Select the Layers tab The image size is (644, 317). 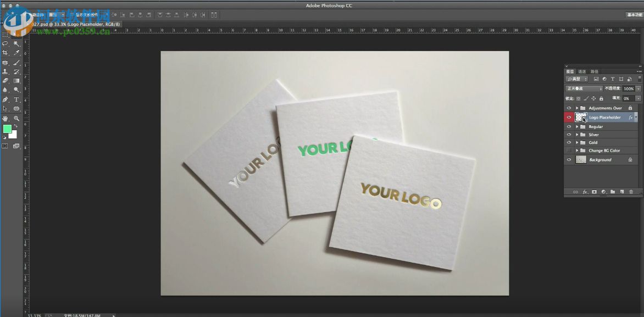tap(570, 71)
